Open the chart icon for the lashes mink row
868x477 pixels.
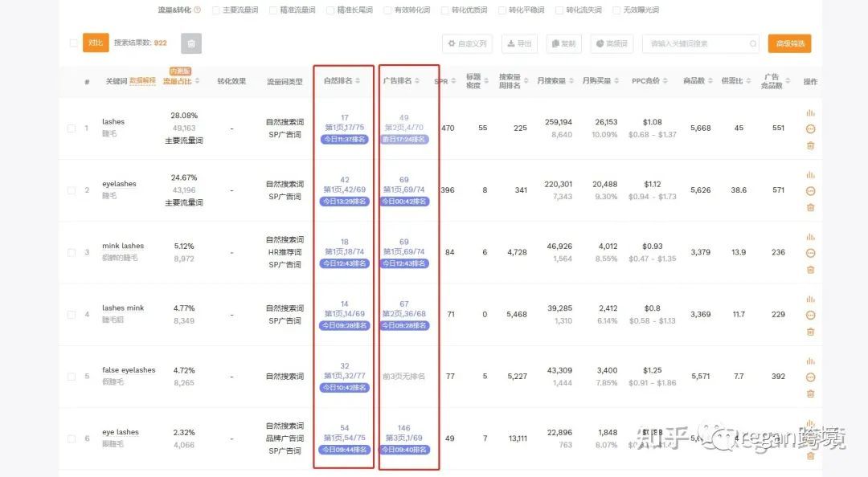pyautogui.click(x=810, y=299)
